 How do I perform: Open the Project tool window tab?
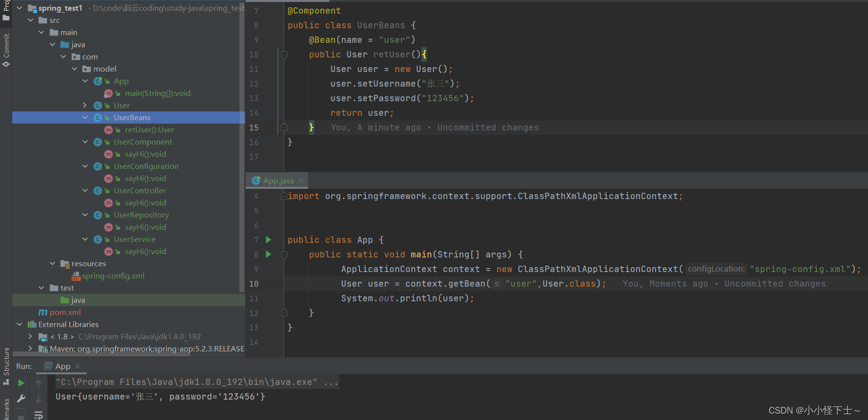pyautogui.click(x=6, y=10)
